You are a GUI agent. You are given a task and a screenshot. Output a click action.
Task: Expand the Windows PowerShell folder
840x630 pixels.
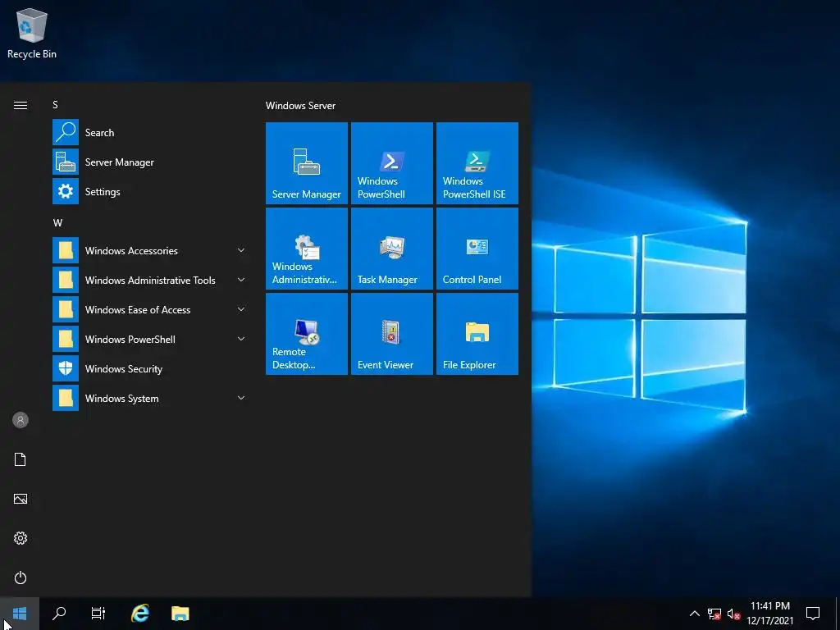tap(150, 339)
